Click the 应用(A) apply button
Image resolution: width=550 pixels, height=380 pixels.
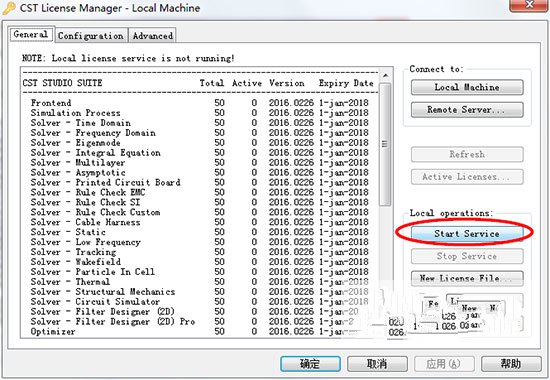(x=444, y=364)
